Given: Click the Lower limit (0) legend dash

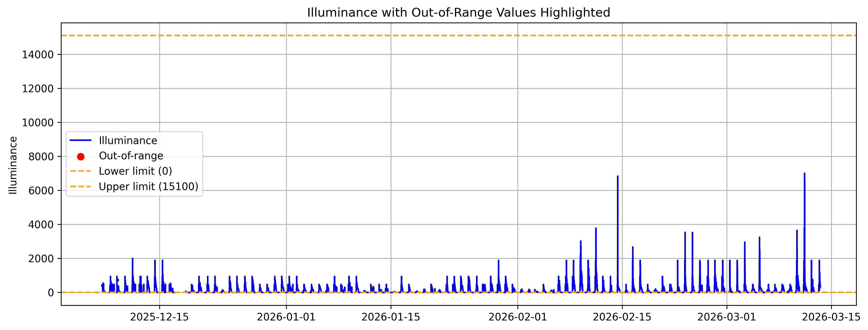Looking at the screenshot, I should point(81,171).
